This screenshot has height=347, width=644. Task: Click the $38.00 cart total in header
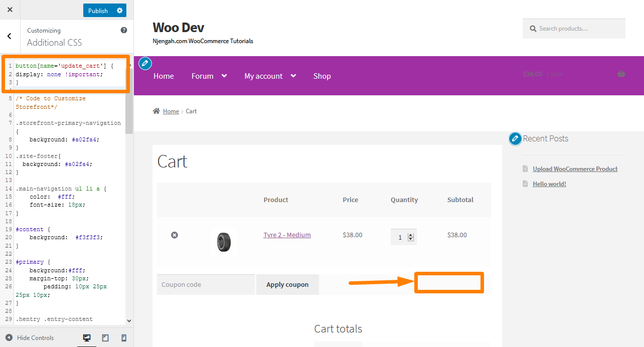coord(532,74)
